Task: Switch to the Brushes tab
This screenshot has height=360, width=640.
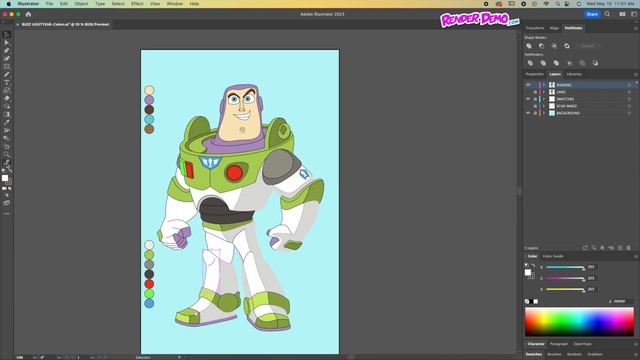Action: pyautogui.click(x=554, y=354)
